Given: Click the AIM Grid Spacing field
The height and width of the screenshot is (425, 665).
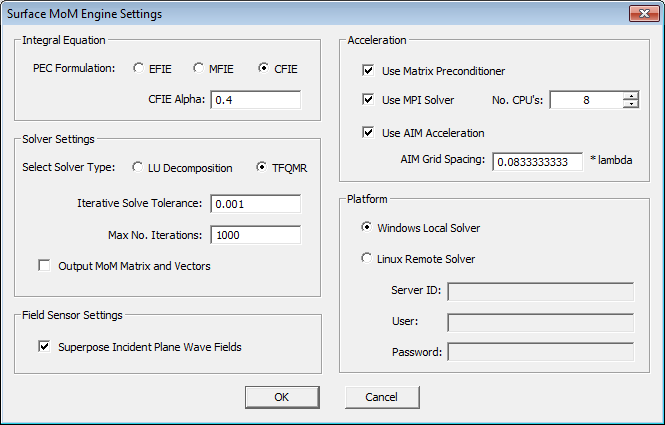Looking at the screenshot, I should coord(537,162).
